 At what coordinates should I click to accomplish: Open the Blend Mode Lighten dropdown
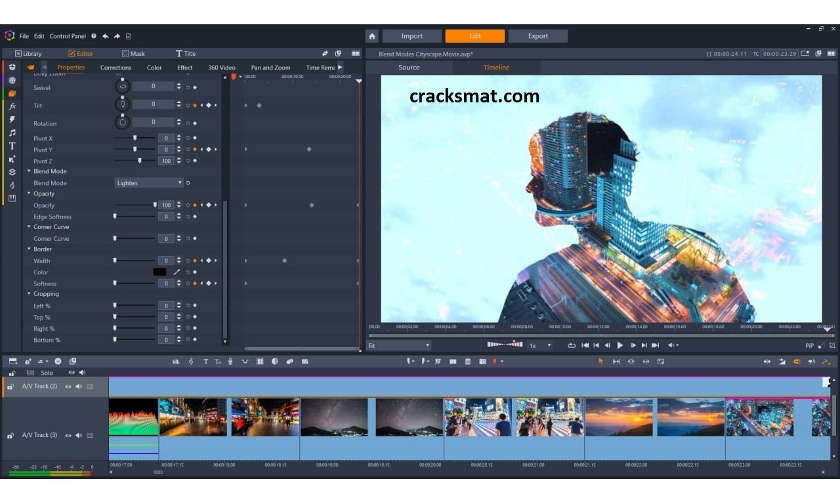pyautogui.click(x=149, y=183)
